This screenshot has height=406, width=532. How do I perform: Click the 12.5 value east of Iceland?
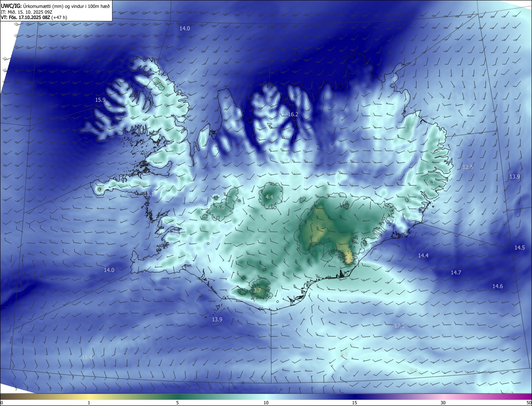(468, 167)
